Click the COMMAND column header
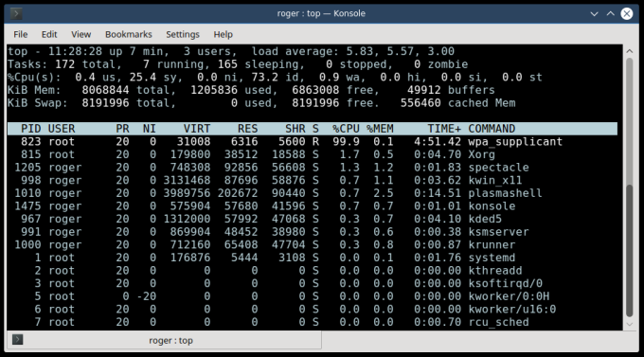The image size is (644, 357). [492, 129]
